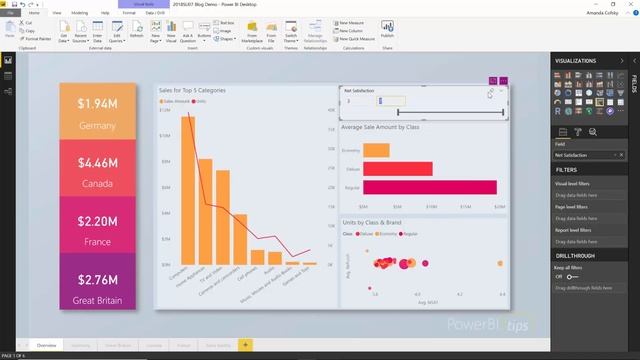640x360 pixels.
Task: Open slicer type dropdown chevron in slicer header
Action: pyautogui.click(x=501, y=91)
